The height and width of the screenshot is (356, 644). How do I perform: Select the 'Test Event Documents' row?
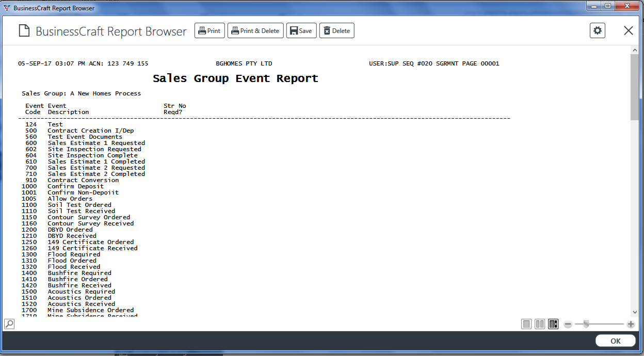(85, 137)
